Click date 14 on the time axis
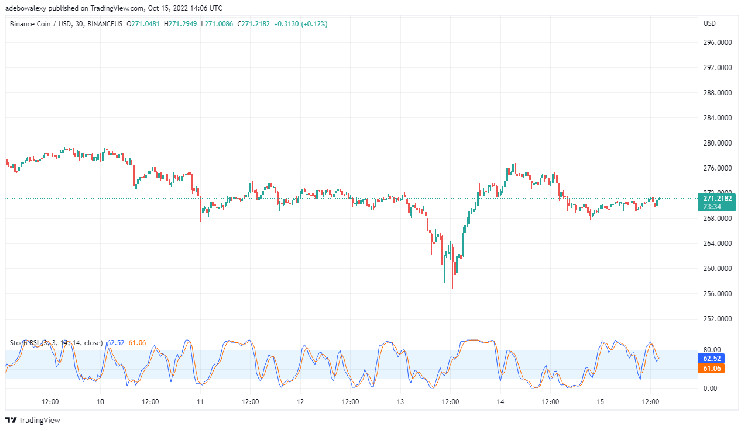Image resolution: width=745 pixels, height=431 pixels. (x=499, y=402)
